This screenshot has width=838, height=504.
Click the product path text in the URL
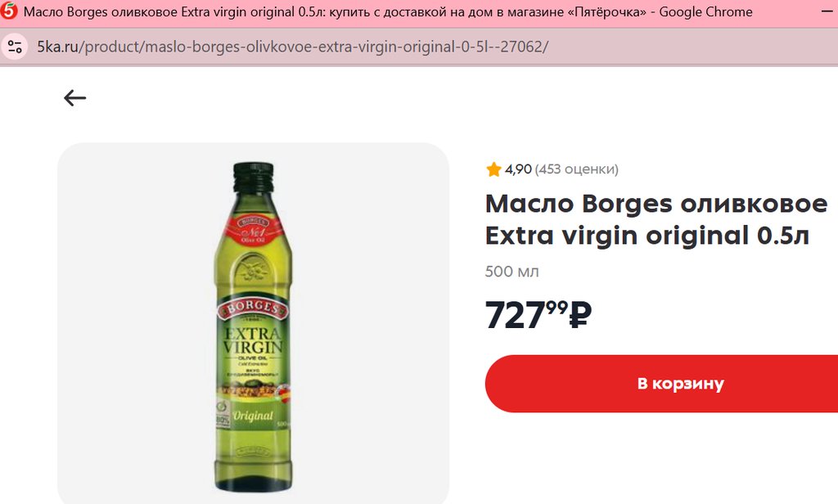coord(313,47)
